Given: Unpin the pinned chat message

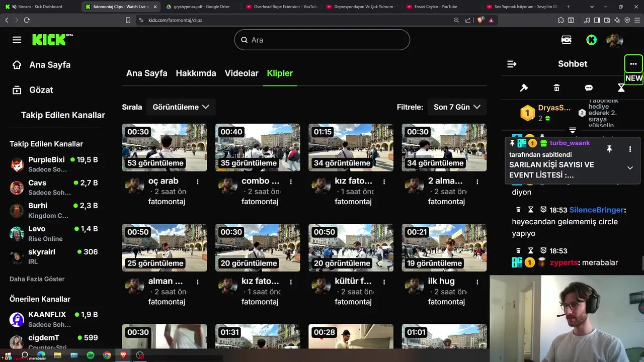Looking at the screenshot, I should (x=609, y=149).
